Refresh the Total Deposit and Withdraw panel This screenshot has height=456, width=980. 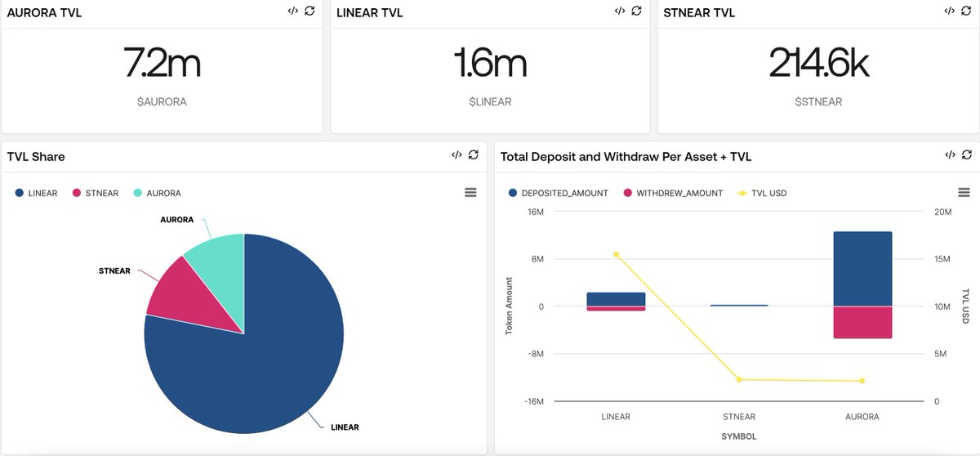pos(967,154)
